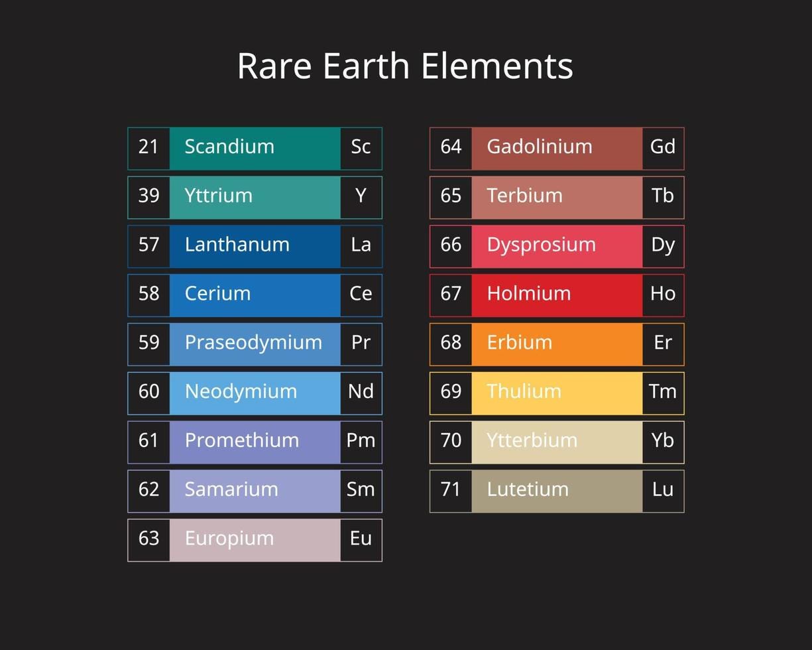The width and height of the screenshot is (812, 650).
Task: Select the Erbium element entry
Action: (557, 344)
